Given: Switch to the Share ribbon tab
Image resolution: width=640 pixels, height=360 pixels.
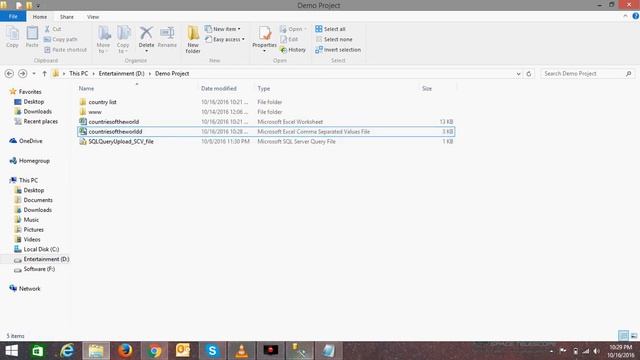Looking at the screenshot, I should (67, 17).
